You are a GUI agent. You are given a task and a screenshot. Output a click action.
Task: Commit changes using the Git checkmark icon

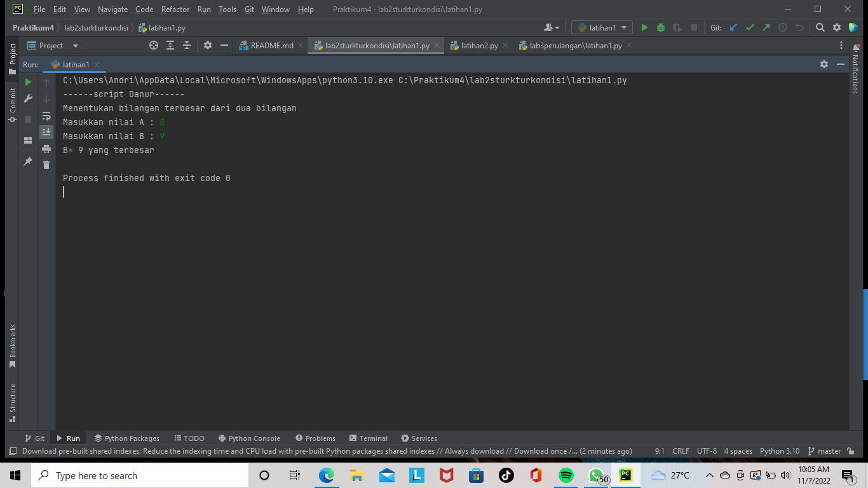tap(750, 28)
